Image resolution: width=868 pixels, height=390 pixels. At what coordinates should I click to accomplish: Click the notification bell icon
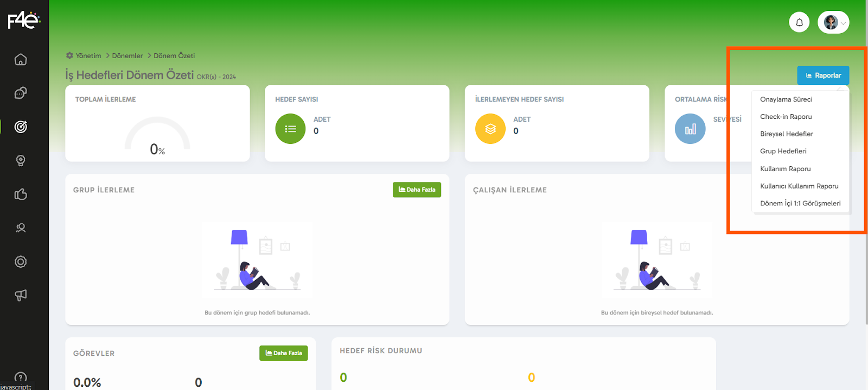799,22
